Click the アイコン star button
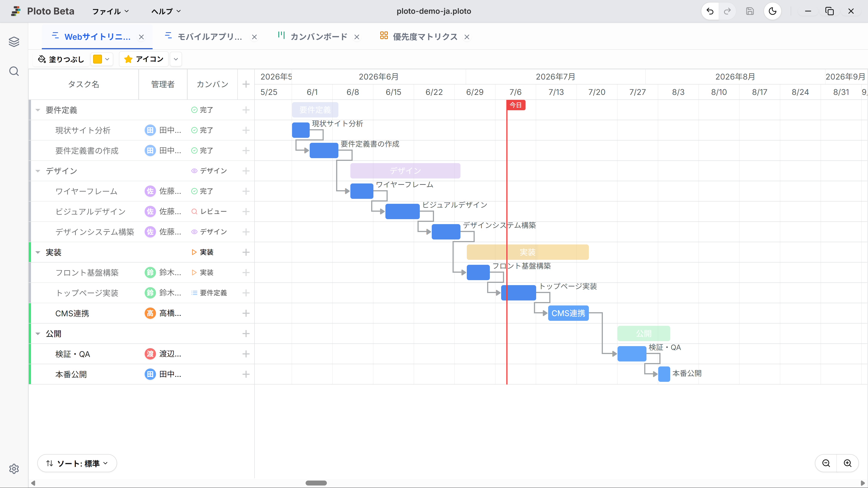Screen dimensions: 868x488 (x=144, y=59)
